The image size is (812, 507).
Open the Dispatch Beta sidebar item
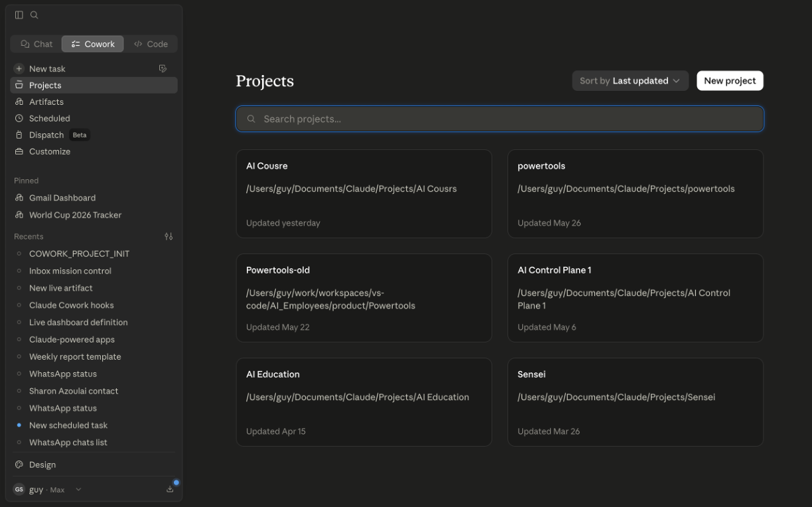click(94, 135)
